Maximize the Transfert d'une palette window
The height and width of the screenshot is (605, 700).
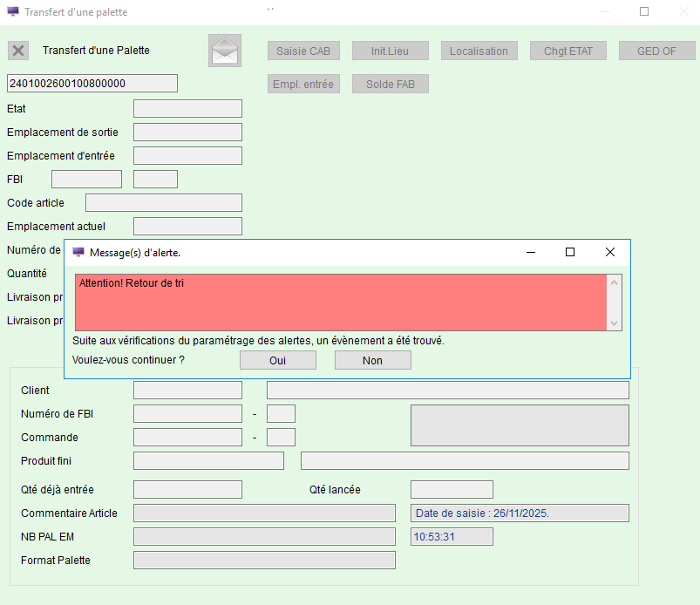[644, 12]
